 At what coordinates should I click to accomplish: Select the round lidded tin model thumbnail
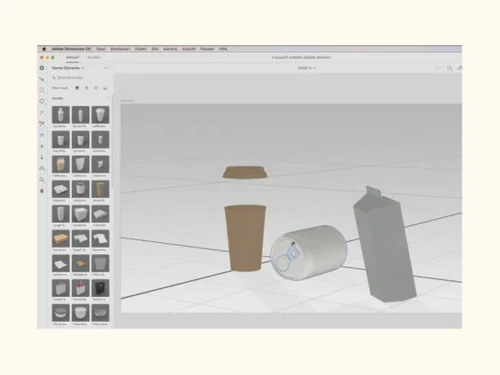click(x=61, y=313)
